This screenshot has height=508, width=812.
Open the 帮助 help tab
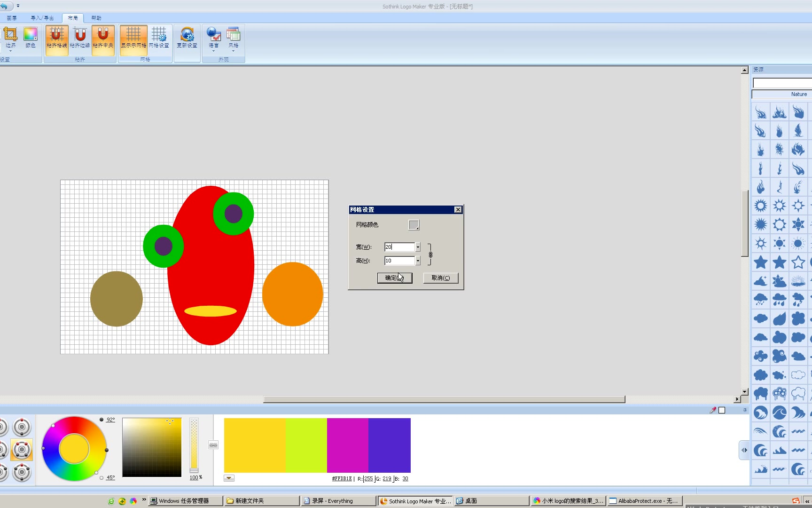coord(96,18)
